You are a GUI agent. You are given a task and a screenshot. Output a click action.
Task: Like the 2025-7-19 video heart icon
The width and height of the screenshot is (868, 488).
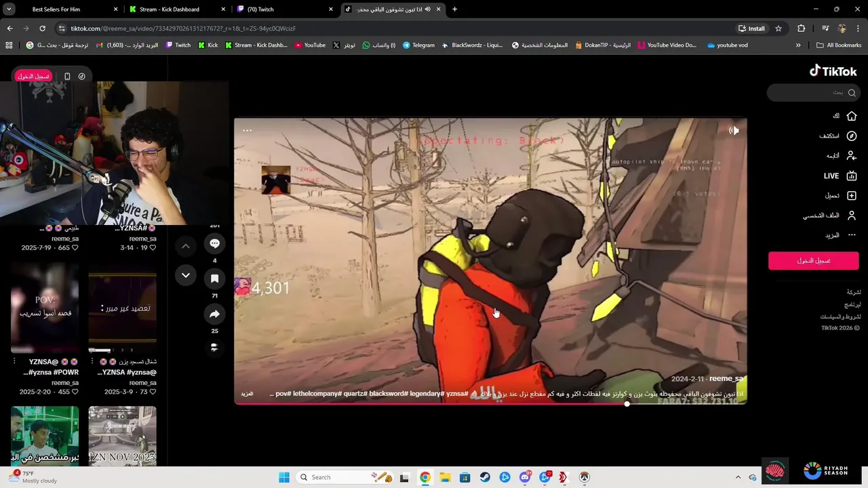75,248
